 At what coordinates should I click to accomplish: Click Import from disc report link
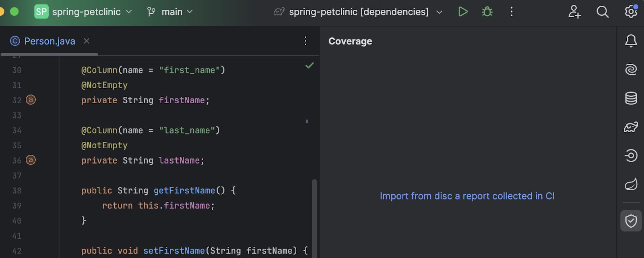pos(467,196)
